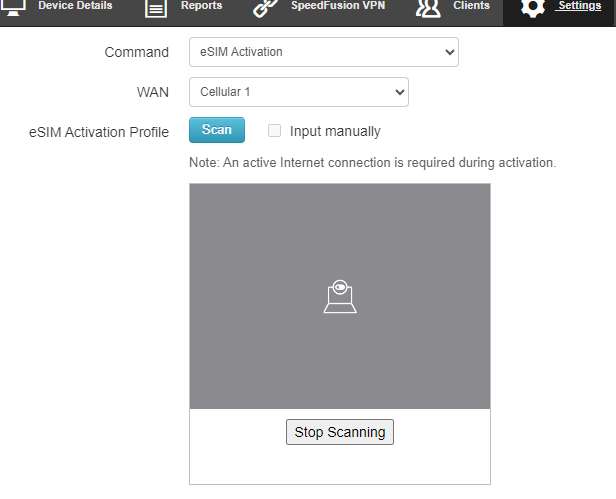The height and width of the screenshot is (499, 616).
Task: Click the Device Details monitor icon
Action: (x=14, y=8)
